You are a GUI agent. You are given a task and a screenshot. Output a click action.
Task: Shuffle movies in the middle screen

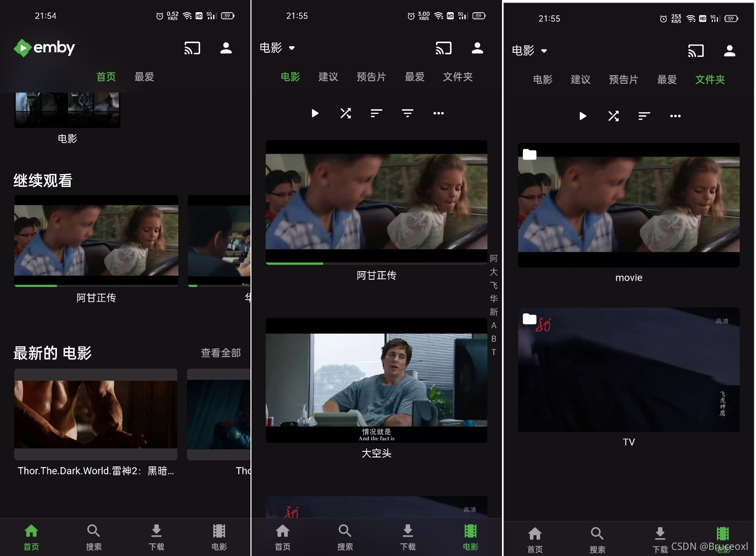346,113
